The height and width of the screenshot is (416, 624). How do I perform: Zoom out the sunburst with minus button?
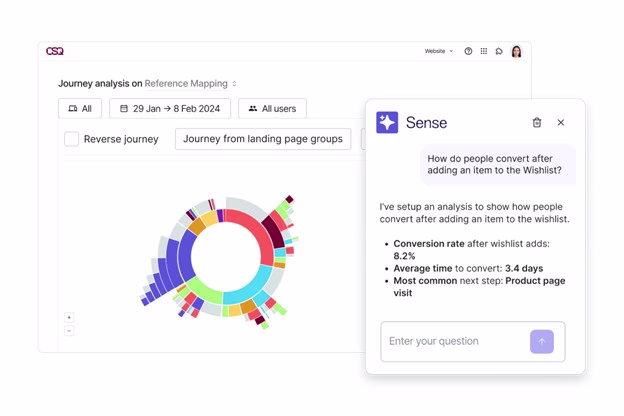click(x=69, y=330)
